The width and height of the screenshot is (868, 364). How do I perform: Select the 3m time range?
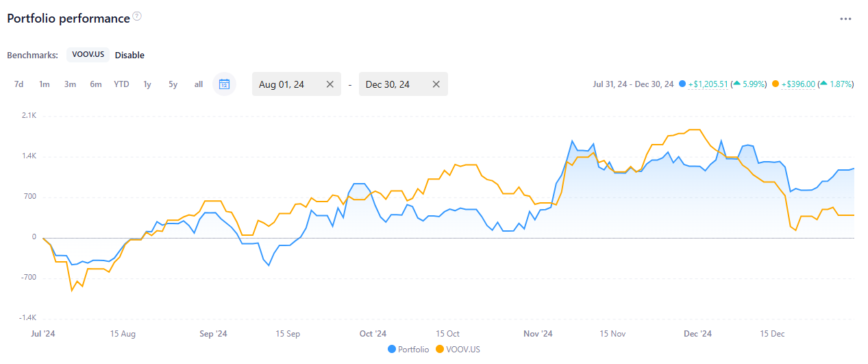(70, 84)
